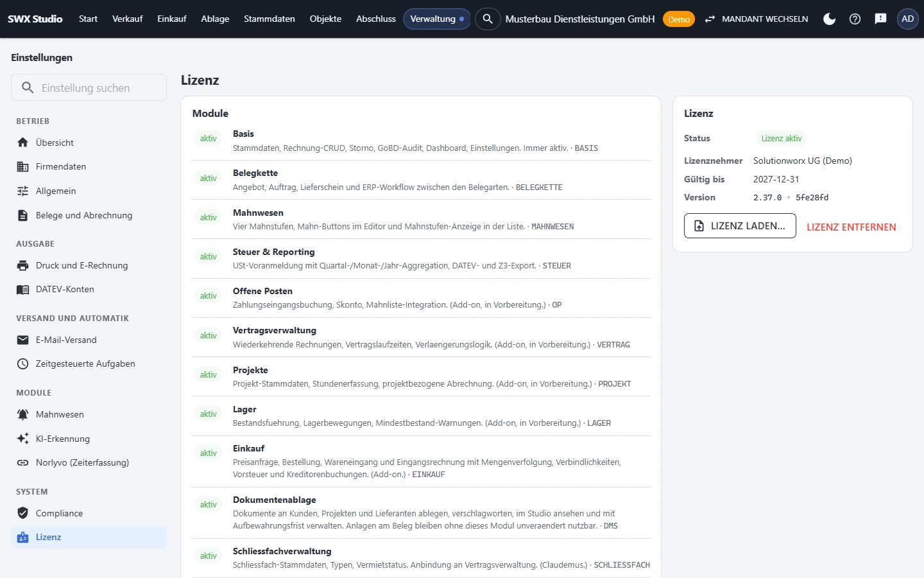
Task: Focus the Einstellung suchen search field
Action: 89,87
